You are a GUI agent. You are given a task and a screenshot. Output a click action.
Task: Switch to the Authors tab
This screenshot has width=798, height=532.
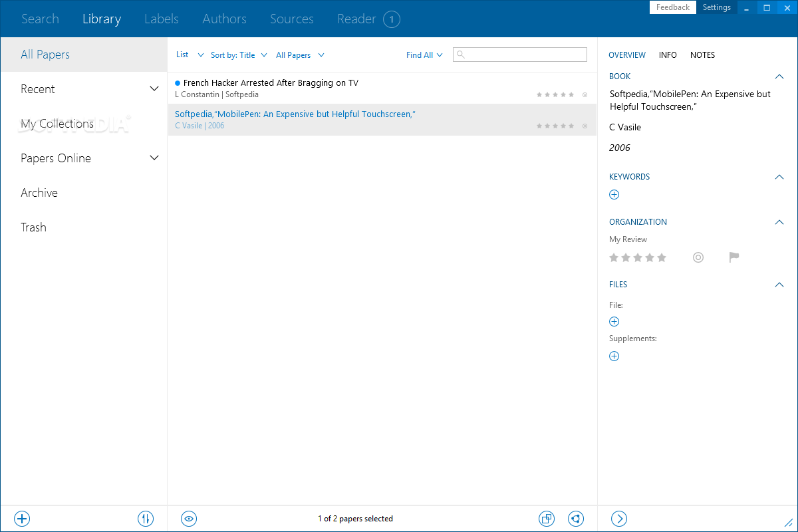225,19
